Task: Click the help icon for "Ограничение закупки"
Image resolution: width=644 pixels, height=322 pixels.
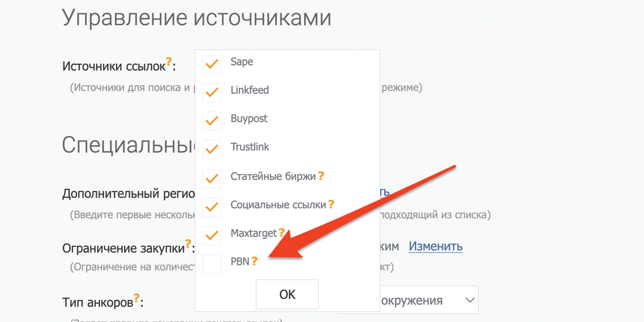Action: (x=187, y=243)
